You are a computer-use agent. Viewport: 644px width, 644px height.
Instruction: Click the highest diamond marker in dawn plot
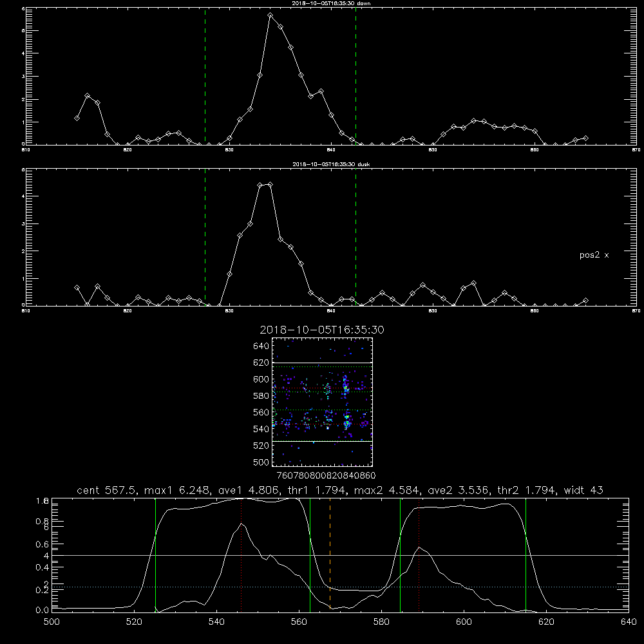[x=270, y=15]
